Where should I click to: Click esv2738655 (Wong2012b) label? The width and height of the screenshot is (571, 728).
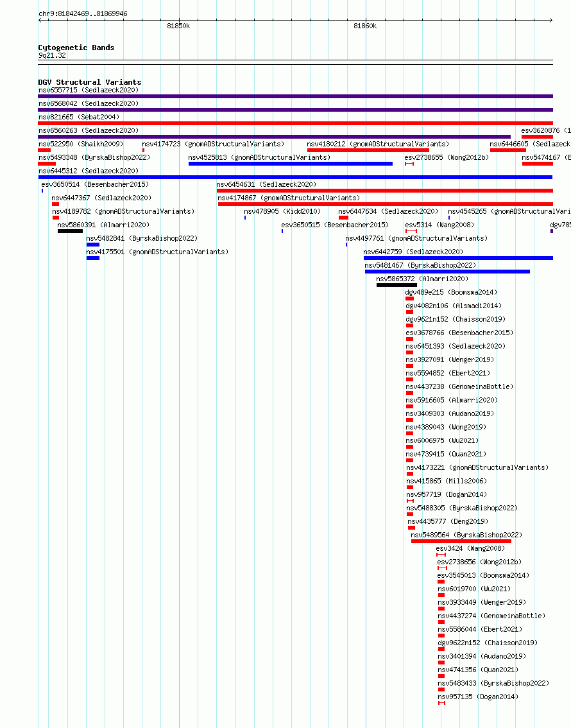pyautogui.click(x=447, y=157)
